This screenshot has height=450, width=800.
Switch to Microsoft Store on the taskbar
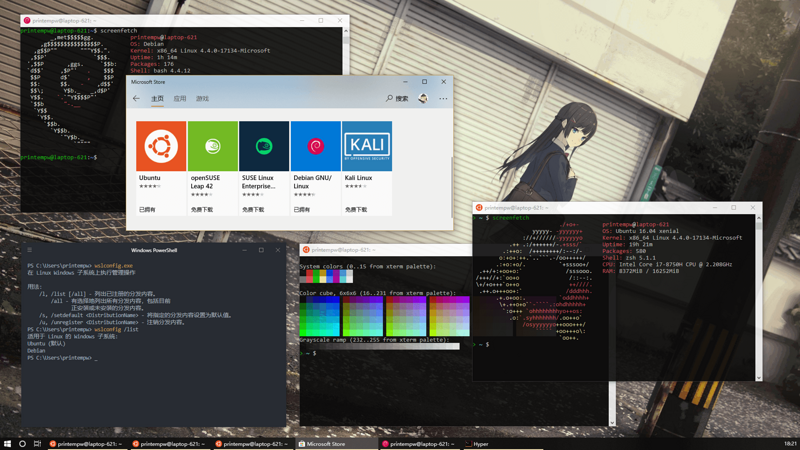tap(337, 444)
